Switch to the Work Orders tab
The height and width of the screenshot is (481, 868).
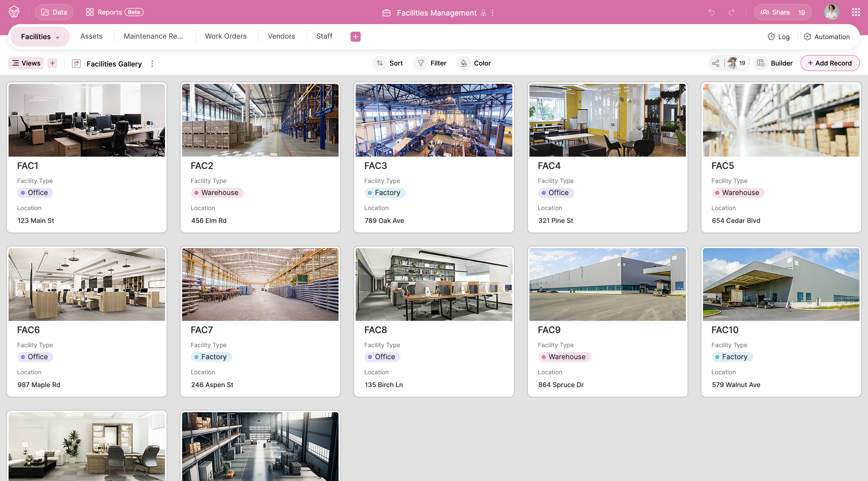pos(226,36)
